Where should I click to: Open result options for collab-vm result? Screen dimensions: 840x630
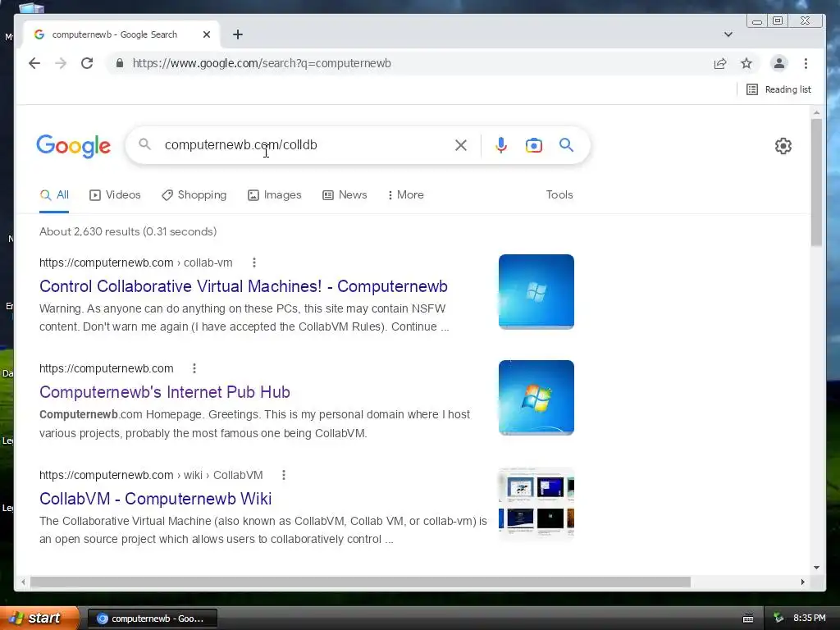[x=254, y=262]
